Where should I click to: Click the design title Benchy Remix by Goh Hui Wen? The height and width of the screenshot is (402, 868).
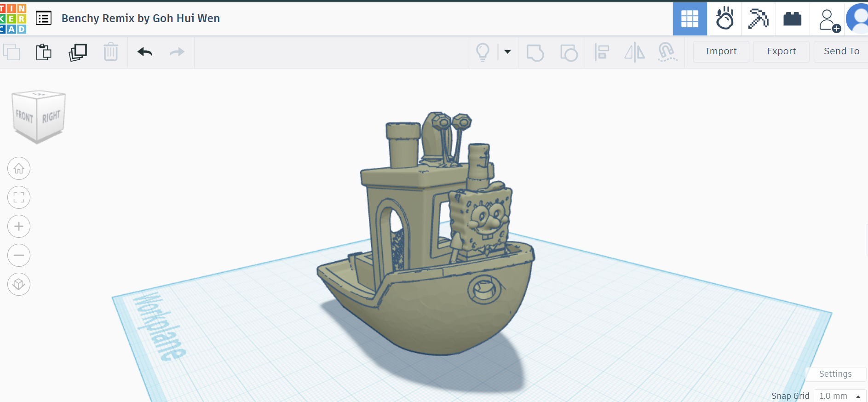click(141, 18)
